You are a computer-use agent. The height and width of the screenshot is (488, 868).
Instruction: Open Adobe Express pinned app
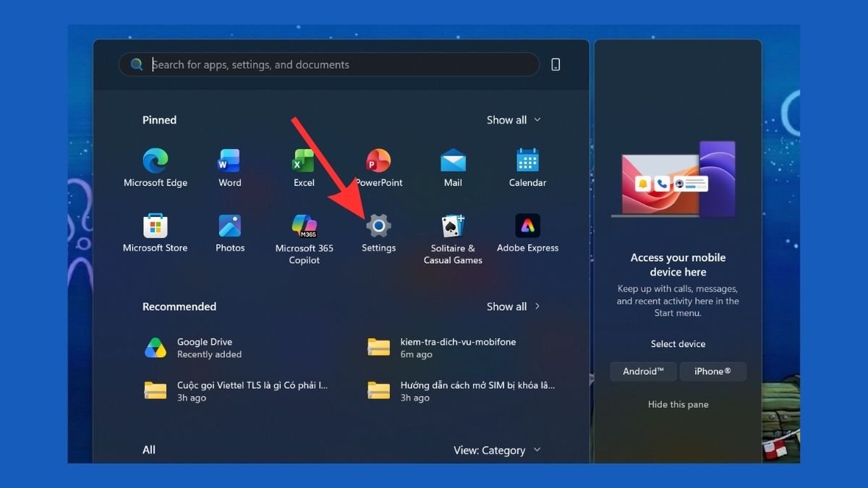tap(527, 226)
